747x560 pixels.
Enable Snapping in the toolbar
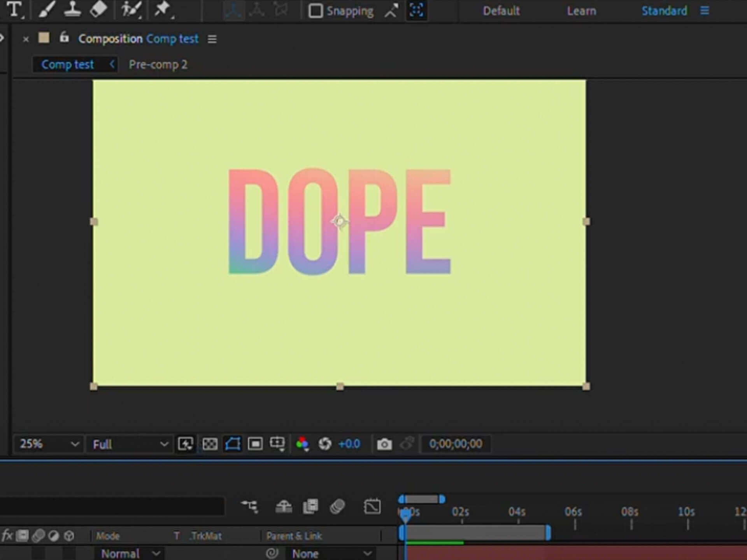tap(340, 10)
